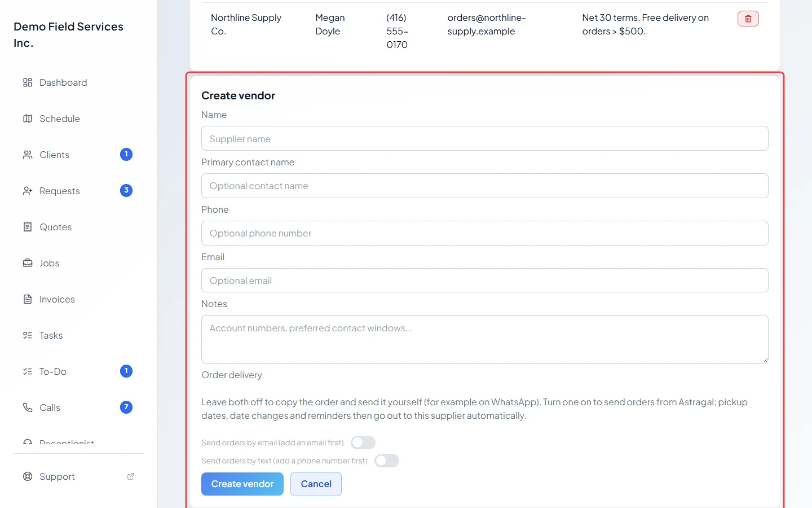
Task: Click the Tasks list icon
Action: (28, 335)
